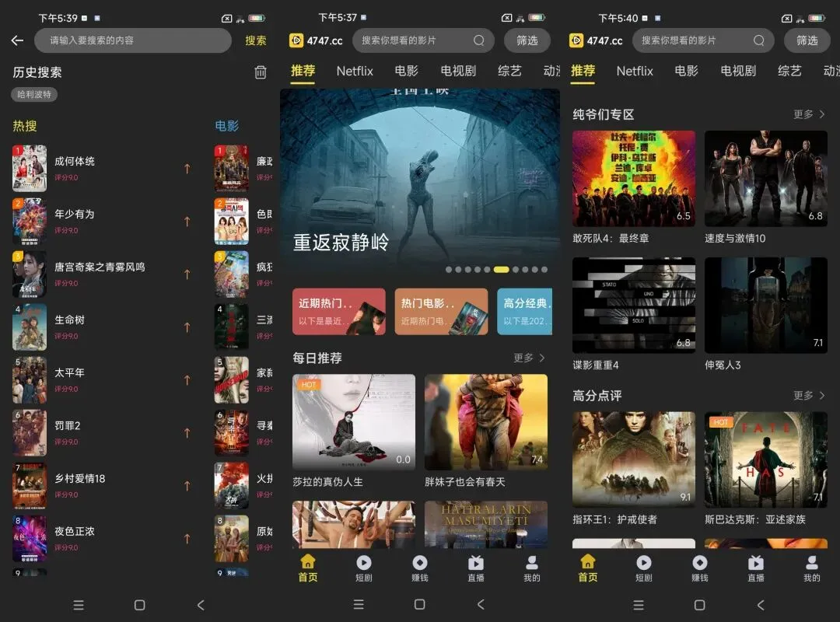The image size is (840, 622).
Task: Select 推荐 tab in middle screen
Action: click(303, 71)
